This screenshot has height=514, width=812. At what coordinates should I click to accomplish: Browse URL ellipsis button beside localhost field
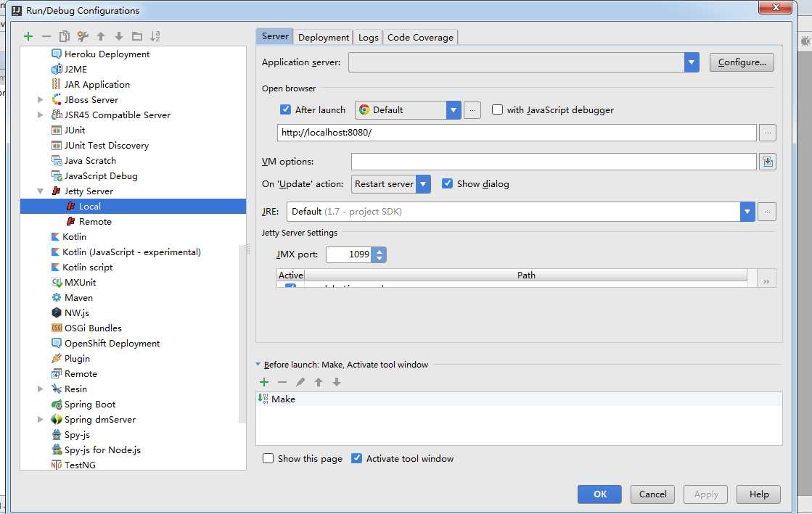pos(768,133)
